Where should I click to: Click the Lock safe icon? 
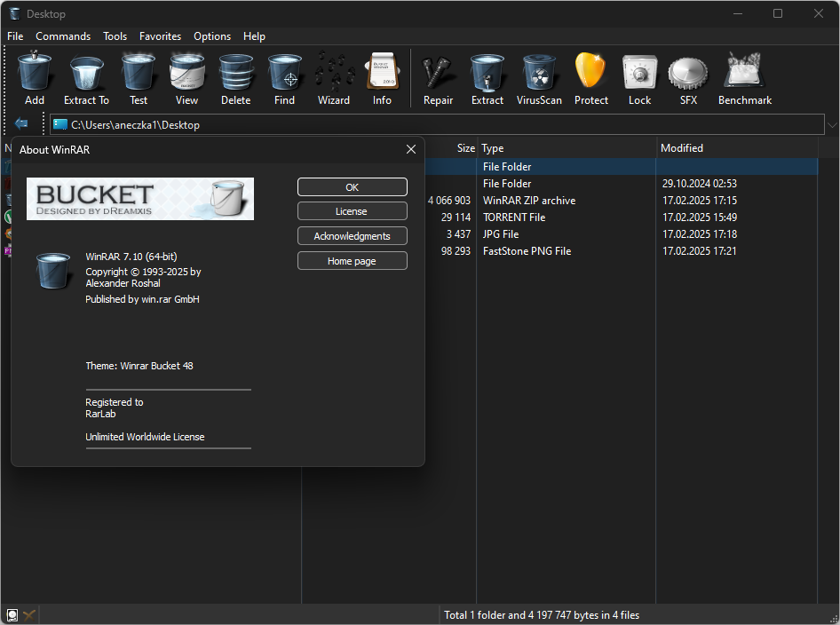[639, 72]
